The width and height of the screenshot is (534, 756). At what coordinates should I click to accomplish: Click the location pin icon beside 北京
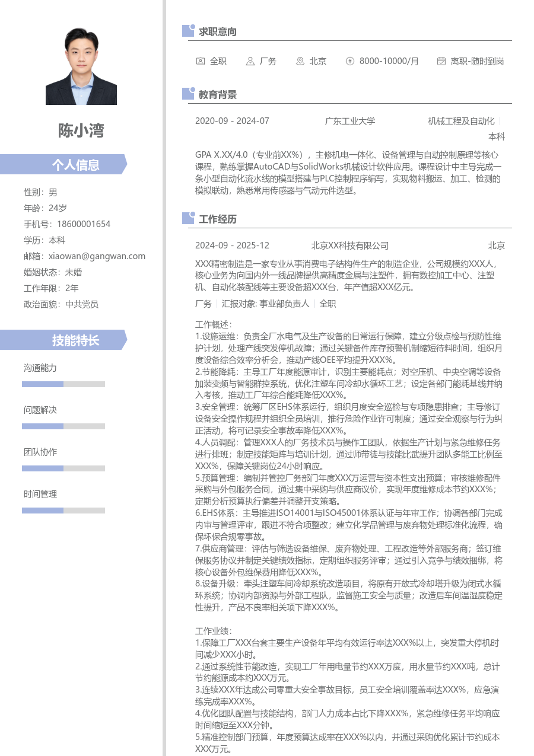click(300, 61)
